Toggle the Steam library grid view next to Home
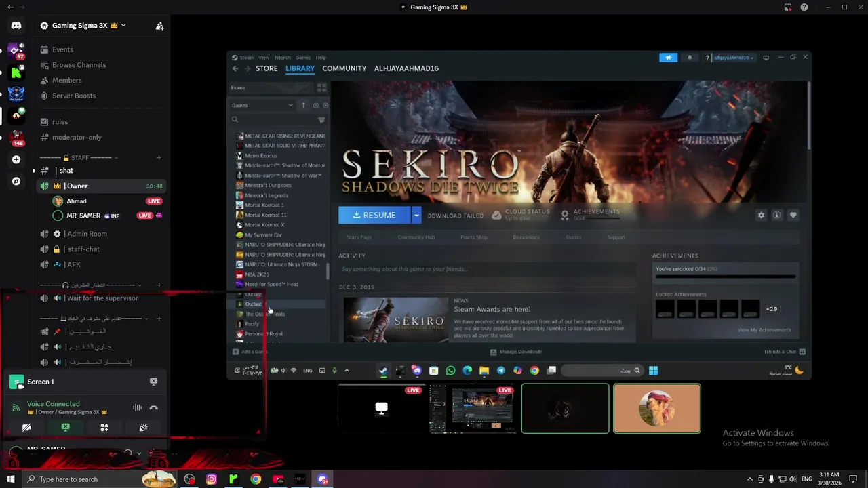The width and height of the screenshot is (868, 488). pos(321,88)
